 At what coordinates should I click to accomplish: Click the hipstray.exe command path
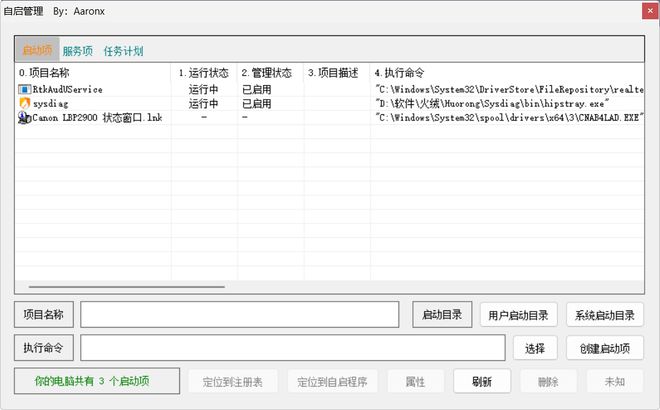coord(492,104)
